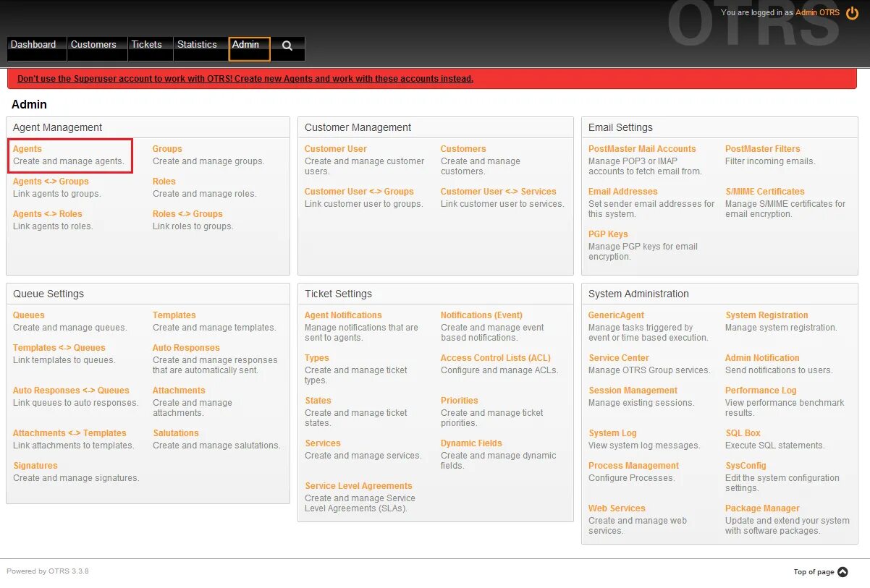Open System Registration link
This screenshot has height=588, width=870.
coord(767,315)
